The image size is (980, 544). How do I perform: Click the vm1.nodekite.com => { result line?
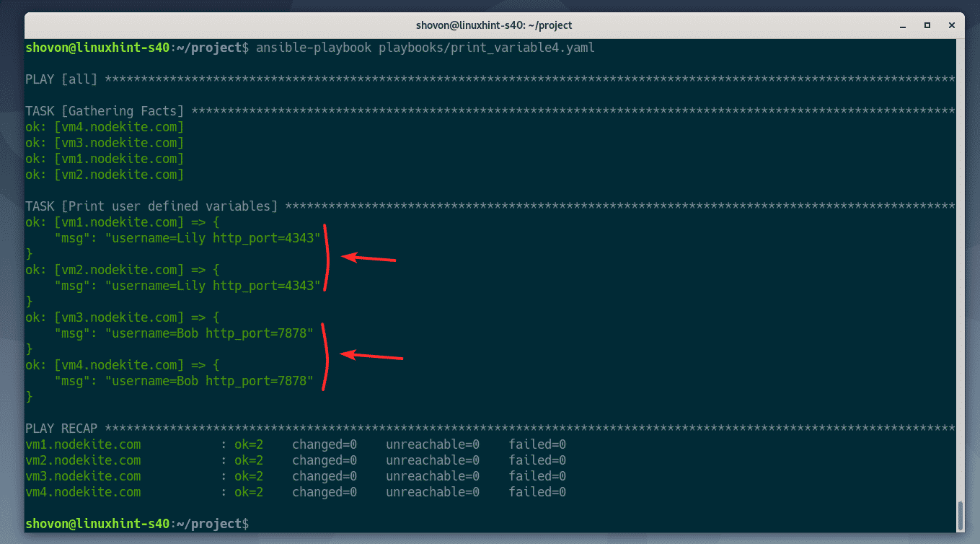coord(123,222)
